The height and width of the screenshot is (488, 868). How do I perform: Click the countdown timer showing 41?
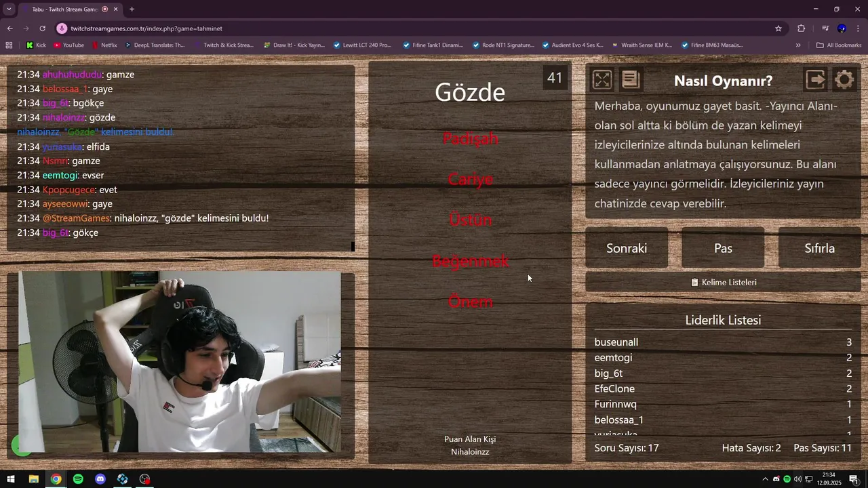tap(555, 78)
